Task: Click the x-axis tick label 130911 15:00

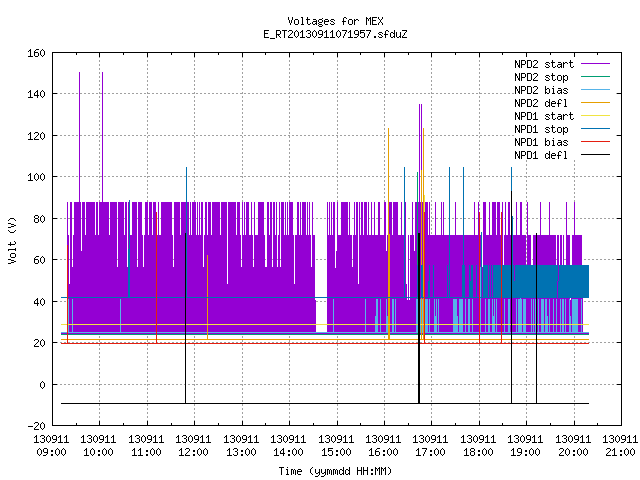Action: click(x=336, y=446)
